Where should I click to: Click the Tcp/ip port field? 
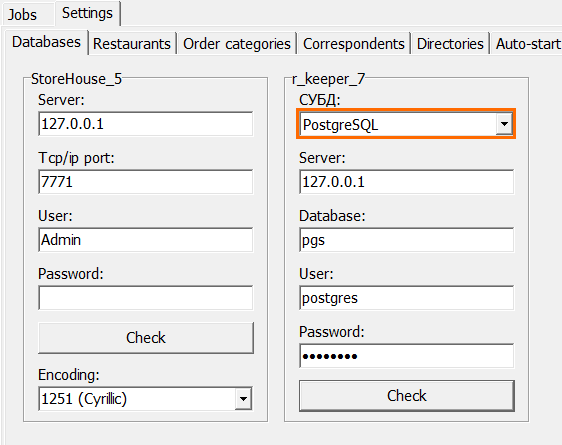click(146, 182)
